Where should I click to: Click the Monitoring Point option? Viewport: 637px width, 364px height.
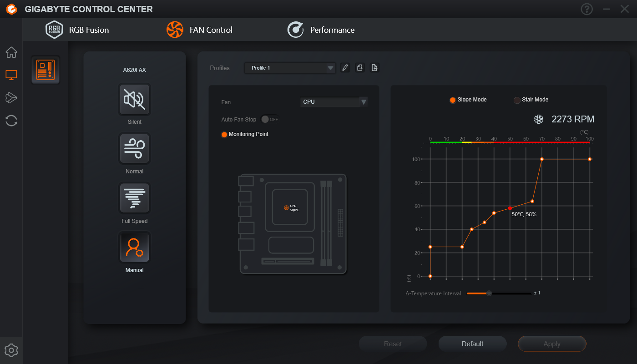(224, 135)
